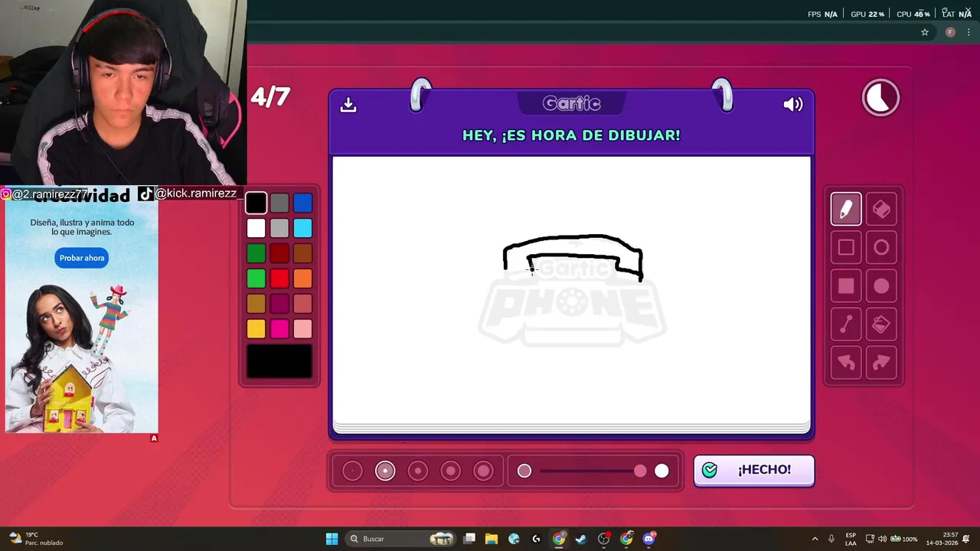Pick the ochre tan color swatch
Image resolution: width=980 pixels, height=551 pixels.
pyautogui.click(x=256, y=304)
